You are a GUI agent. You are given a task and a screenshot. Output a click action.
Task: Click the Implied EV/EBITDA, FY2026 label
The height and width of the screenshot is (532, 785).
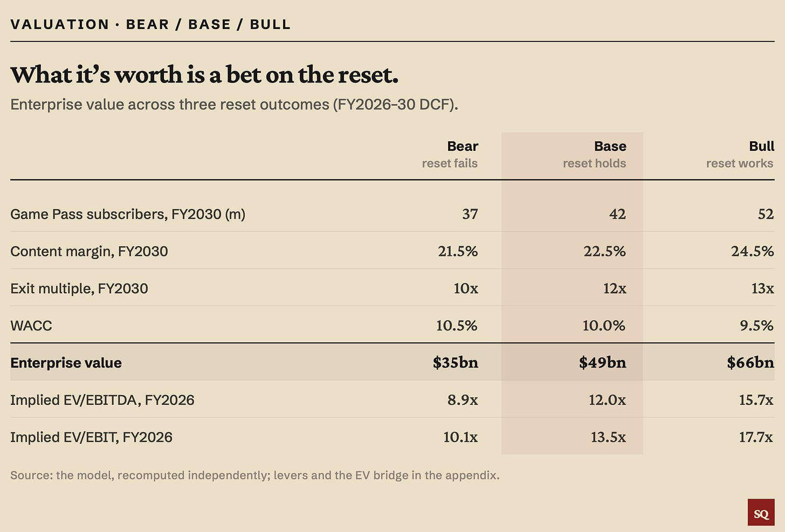point(102,400)
